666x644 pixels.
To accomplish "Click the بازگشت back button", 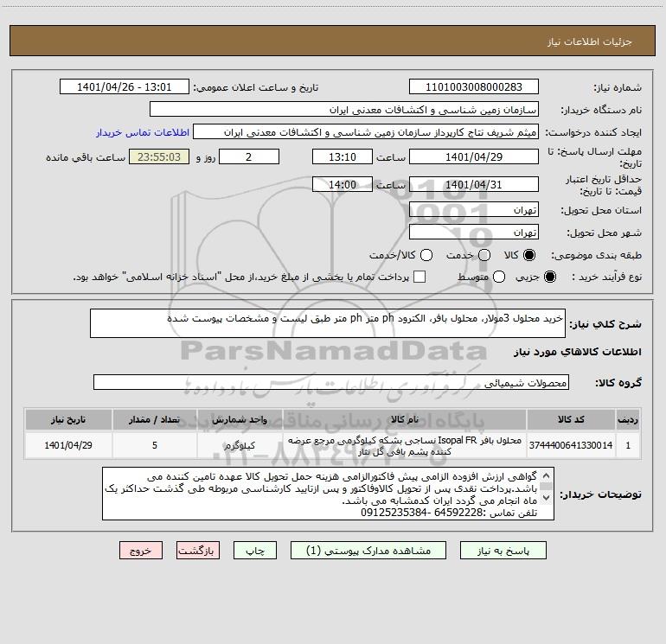I will point(198,551).
